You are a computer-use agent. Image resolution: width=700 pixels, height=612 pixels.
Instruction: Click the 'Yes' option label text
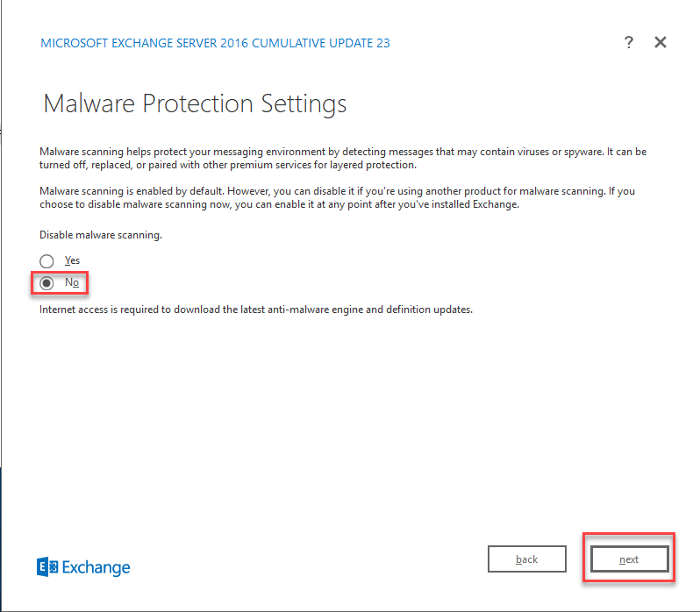(72, 261)
